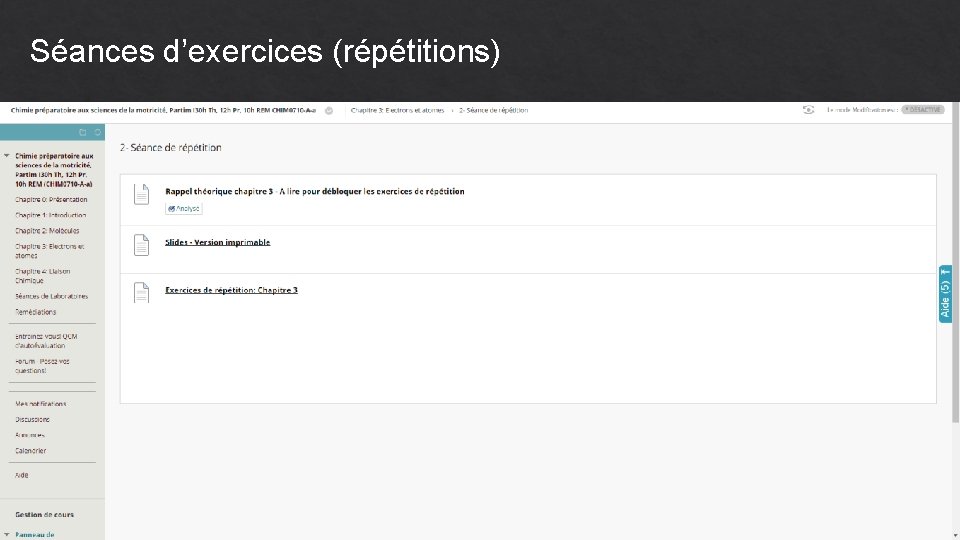The height and width of the screenshot is (540, 960).
Task: Click the Analyse button under Rappel théorique
Action: (x=184, y=208)
